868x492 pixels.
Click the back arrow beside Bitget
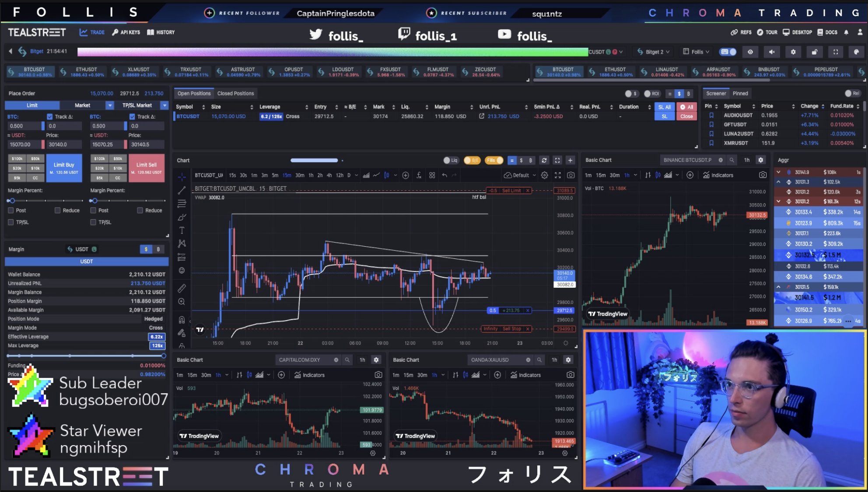10,51
